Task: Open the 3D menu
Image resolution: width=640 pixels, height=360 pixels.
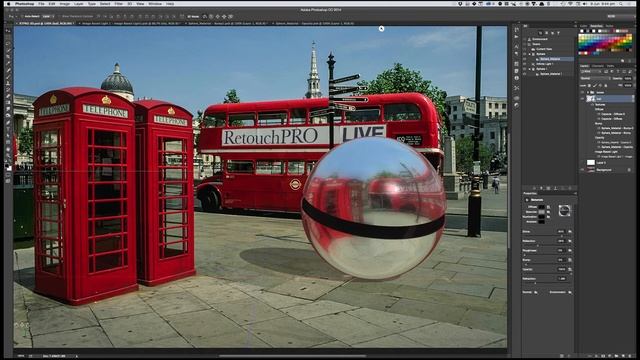Action: (x=130, y=4)
